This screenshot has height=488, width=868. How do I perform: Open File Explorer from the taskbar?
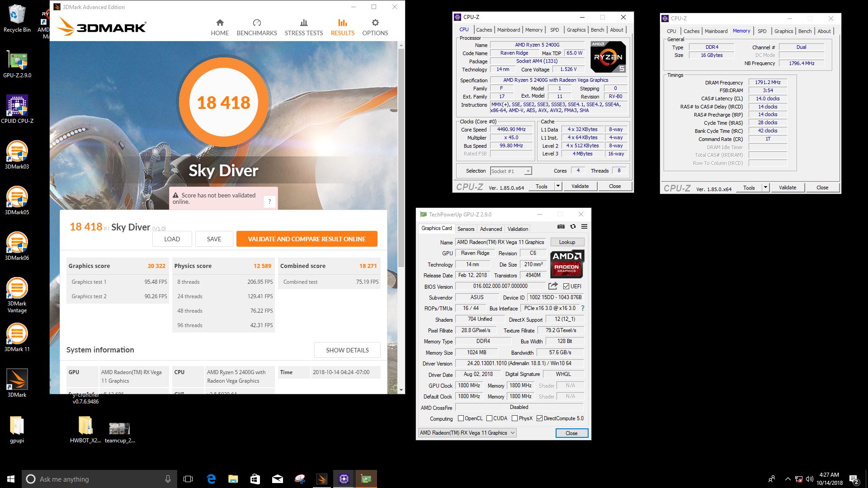tap(233, 479)
